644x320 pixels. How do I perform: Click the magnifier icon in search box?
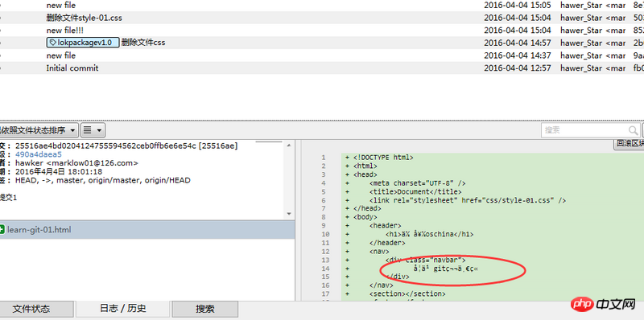pos(634,130)
